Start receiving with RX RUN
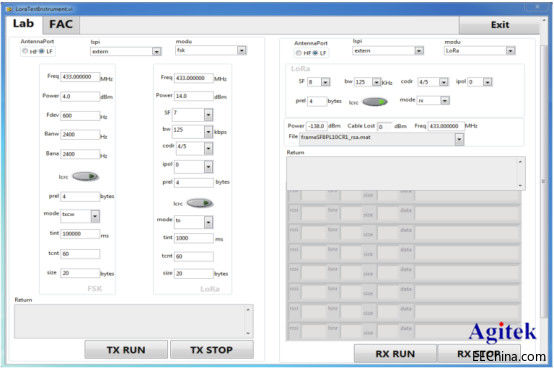The width and height of the screenshot is (554, 369). pyautogui.click(x=395, y=354)
